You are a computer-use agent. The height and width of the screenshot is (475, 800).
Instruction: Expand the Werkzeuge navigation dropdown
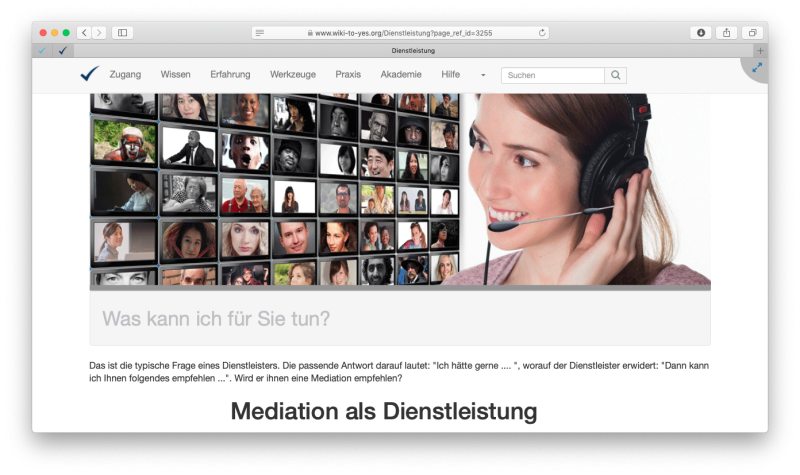(x=292, y=75)
